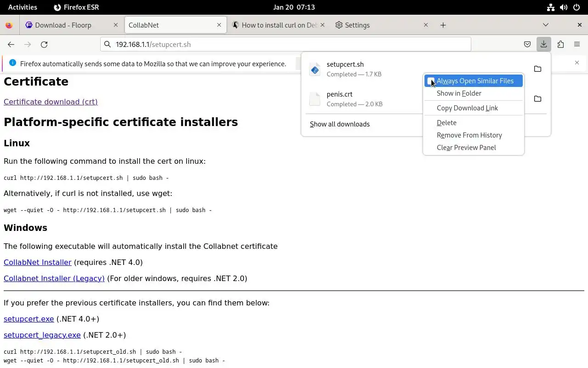Screen dimensions: 588x368
Task: Click the Completed — 1.7 KB status text
Action: click(x=354, y=74)
